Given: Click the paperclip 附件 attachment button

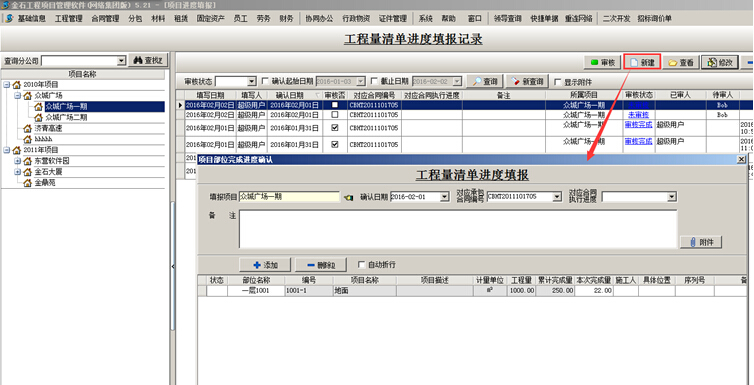Looking at the screenshot, I should point(701,242).
